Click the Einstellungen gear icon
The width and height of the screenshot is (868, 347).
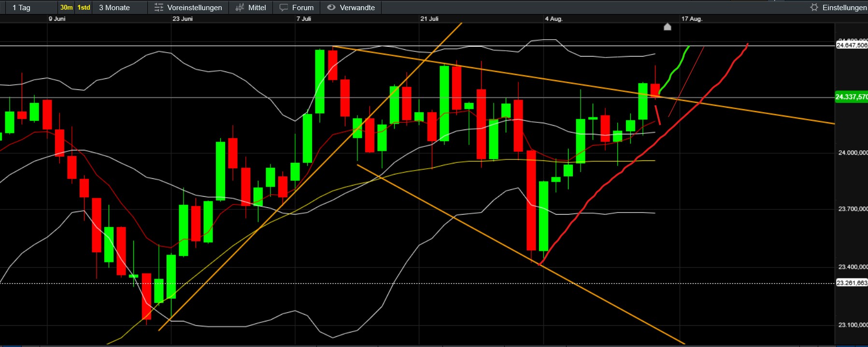[814, 7]
